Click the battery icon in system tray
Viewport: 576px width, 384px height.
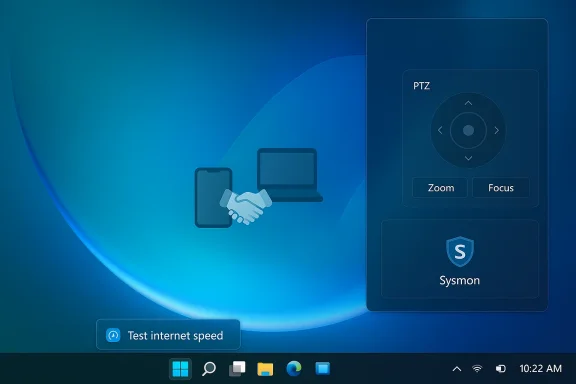(501, 369)
